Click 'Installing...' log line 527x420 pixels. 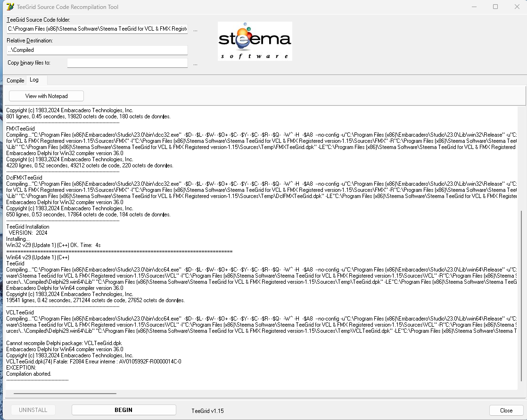(18, 239)
